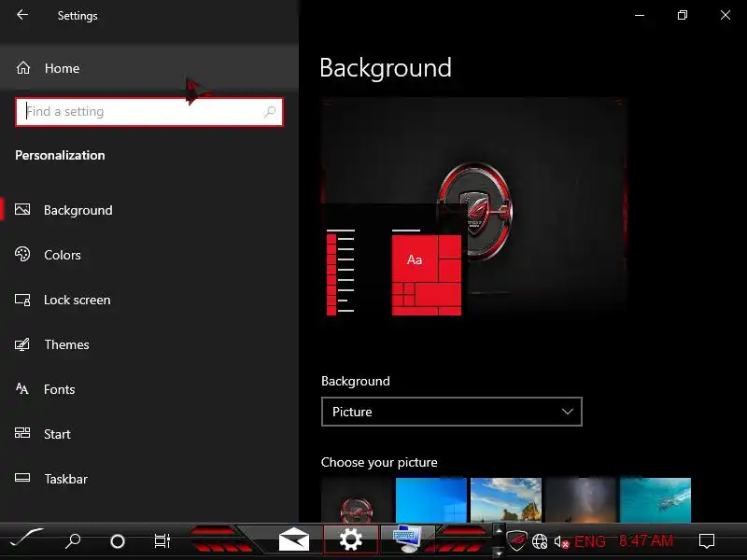Viewport: 747px width, 560px height.
Task: Open network globe icon in tray
Action: (x=540, y=541)
